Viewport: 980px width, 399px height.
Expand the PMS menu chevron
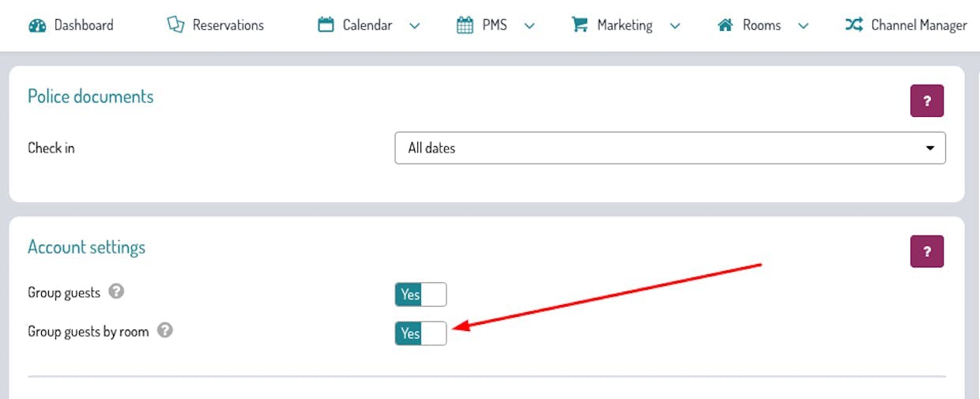coord(530,26)
